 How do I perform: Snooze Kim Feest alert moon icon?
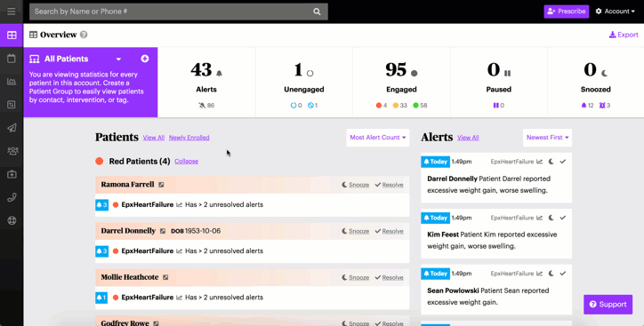click(x=551, y=218)
